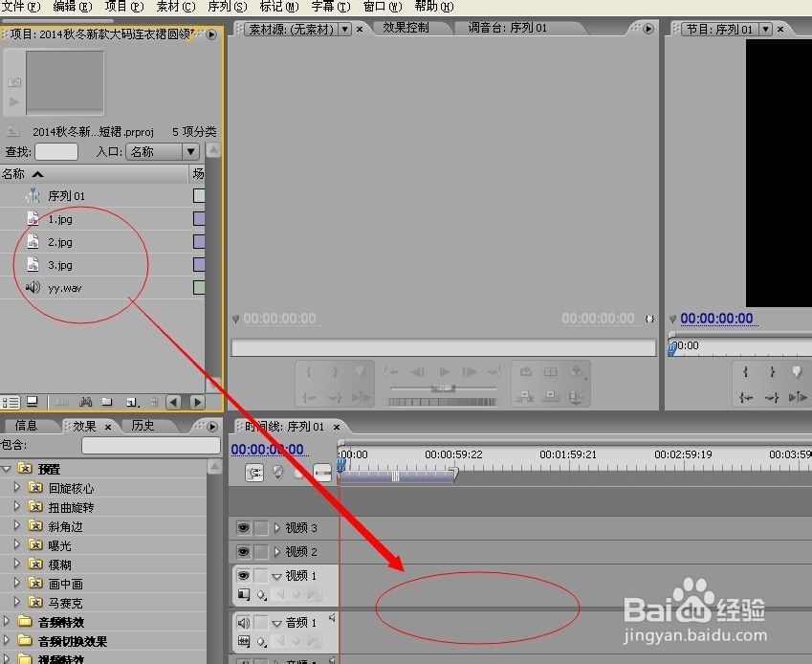Switch Project panel to list view

(11, 403)
